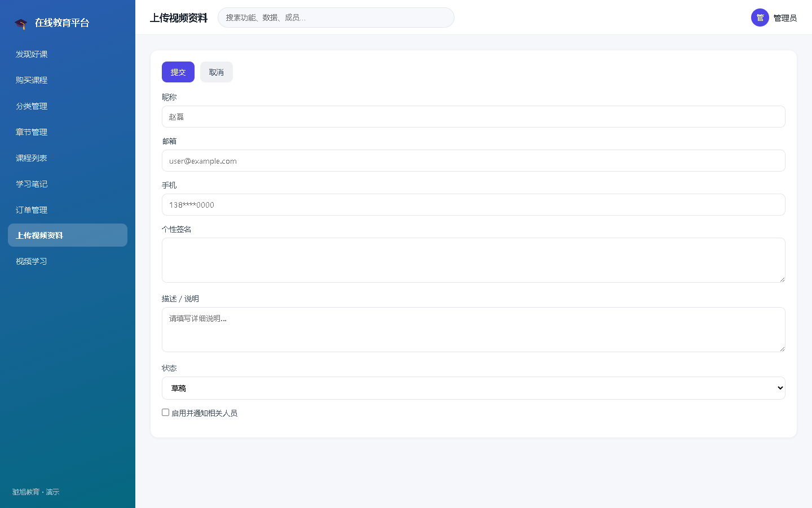Click the 手机 input field
The image size is (812, 508).
coord(474,205)
